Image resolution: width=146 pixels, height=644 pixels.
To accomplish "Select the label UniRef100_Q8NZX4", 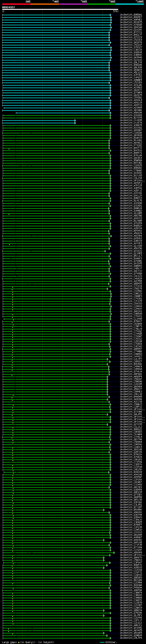I will [131, 610].
